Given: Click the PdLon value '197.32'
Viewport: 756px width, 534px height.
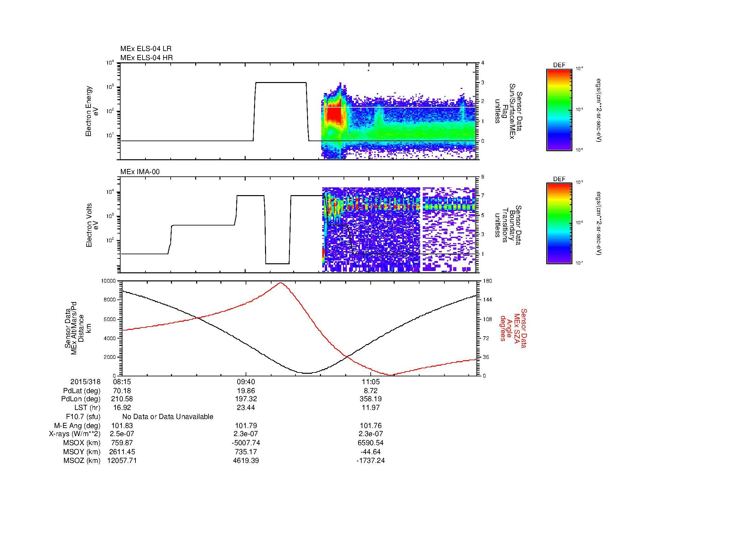Looking at the screenshot, I should (x=246, y=399).
